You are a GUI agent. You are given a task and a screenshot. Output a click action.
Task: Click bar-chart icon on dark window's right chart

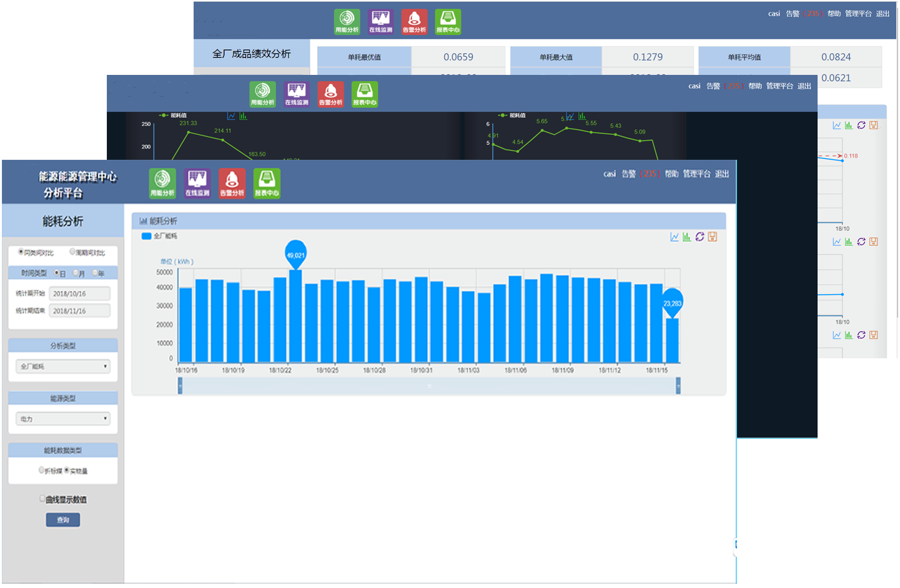(x=582, y=116)
